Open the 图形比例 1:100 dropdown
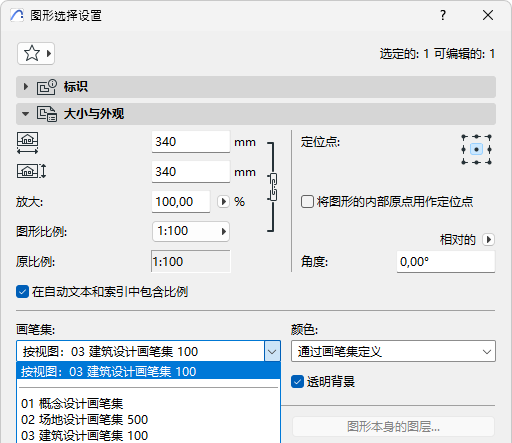The width and height of the screenshot is (512, 443). (x=191, y=231)
